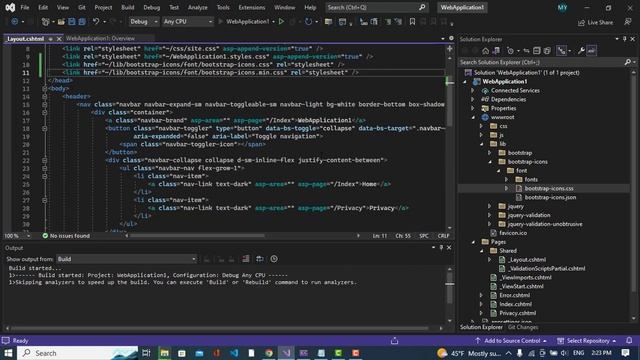Collapse the wwwroot folder
The image size is (640, 360).
(x=473, y=118)
